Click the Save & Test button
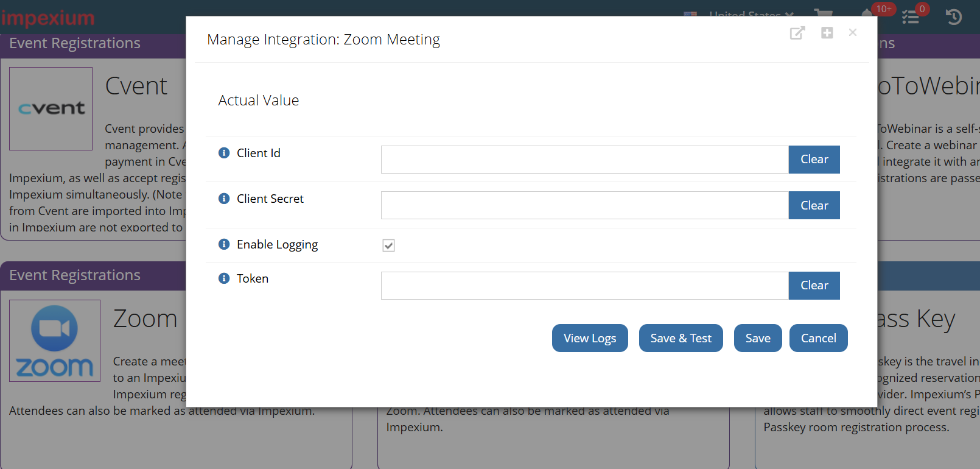The image size is (980, 469). click(681, 338)
